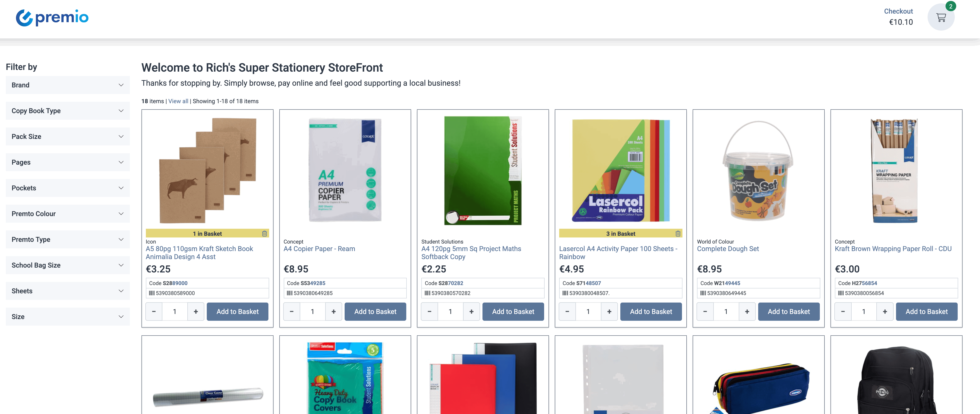Click quantity field for Kraft Wrapping Paper Roll
The image size is (980, 414).
point(863,312)
